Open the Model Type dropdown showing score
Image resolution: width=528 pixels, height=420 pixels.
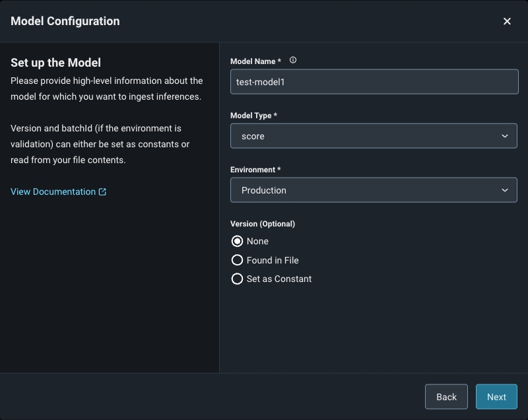(374, 136)
